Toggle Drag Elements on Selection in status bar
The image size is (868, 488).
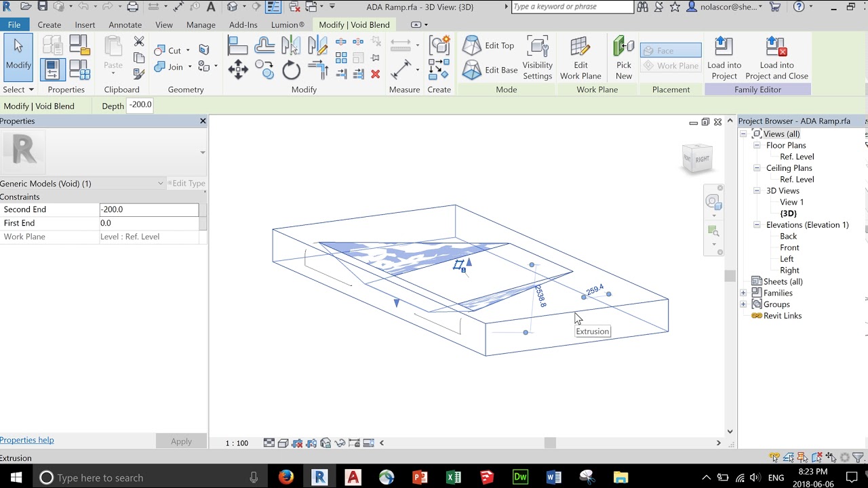point(831,457)
